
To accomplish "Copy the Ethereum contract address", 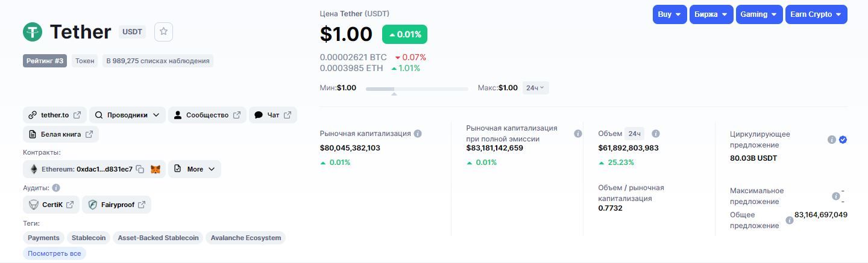I will coord(140,169).
